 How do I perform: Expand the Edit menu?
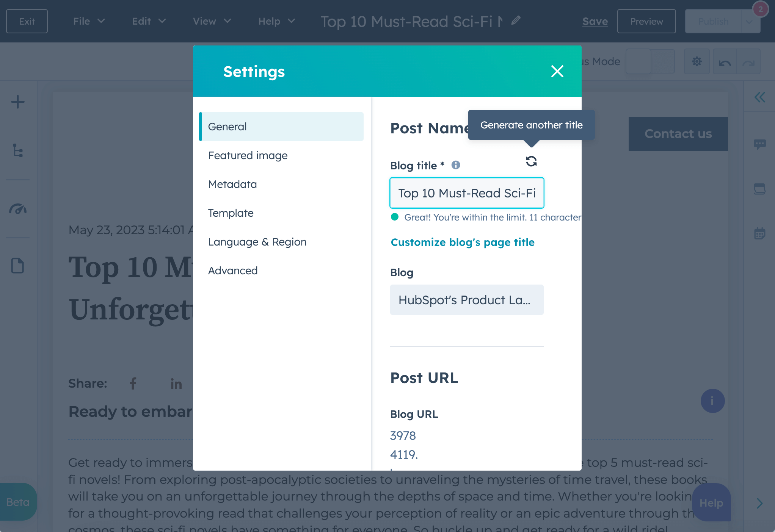(148, 21)
